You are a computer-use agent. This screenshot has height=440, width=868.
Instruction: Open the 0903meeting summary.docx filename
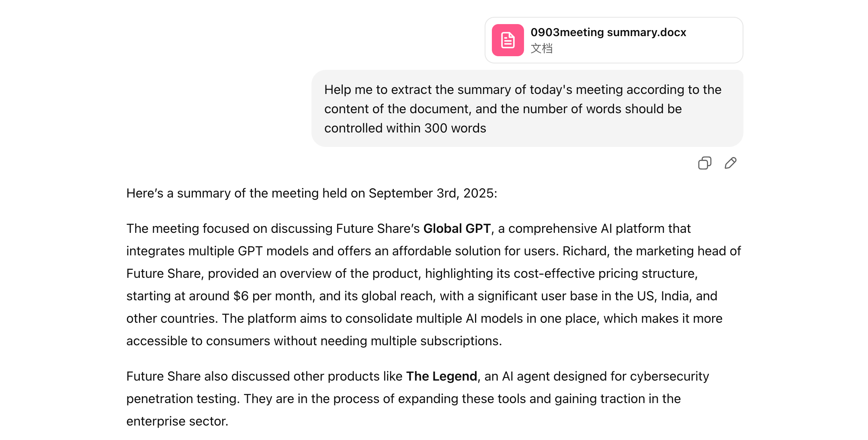pos(608,32)
